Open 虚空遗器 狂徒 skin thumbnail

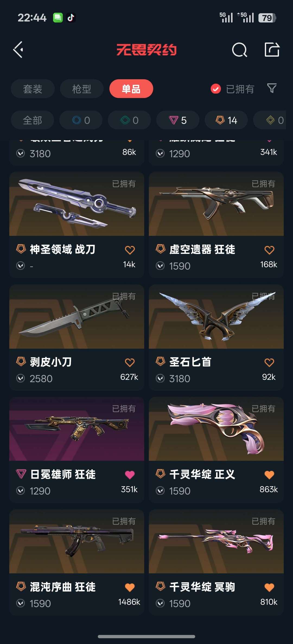pyautogui.click(x=216, y=204)
